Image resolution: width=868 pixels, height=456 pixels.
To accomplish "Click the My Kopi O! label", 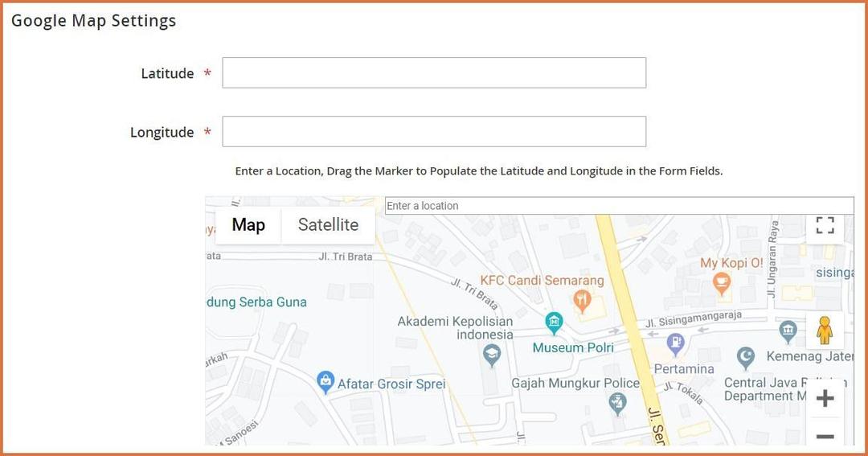I will click(731, 263).
